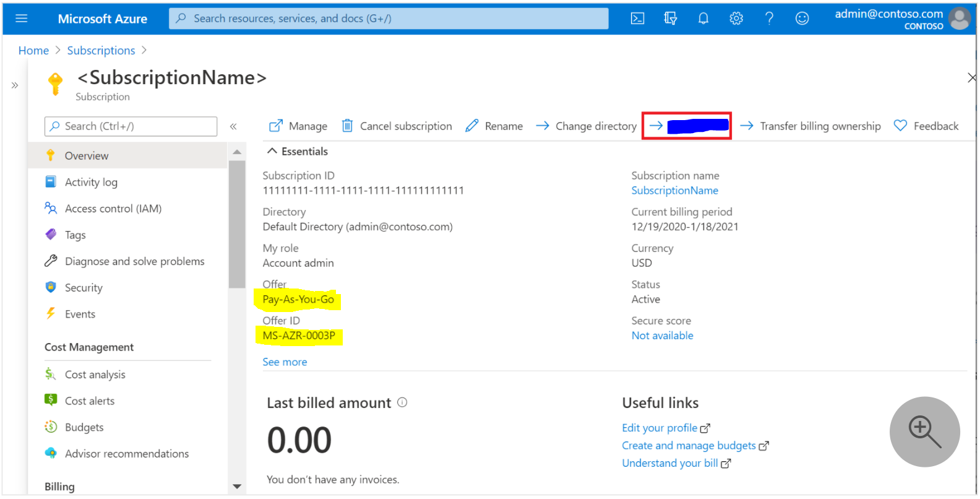
Task: Click the purple Tags icon
Action: [x=51, y=234]
